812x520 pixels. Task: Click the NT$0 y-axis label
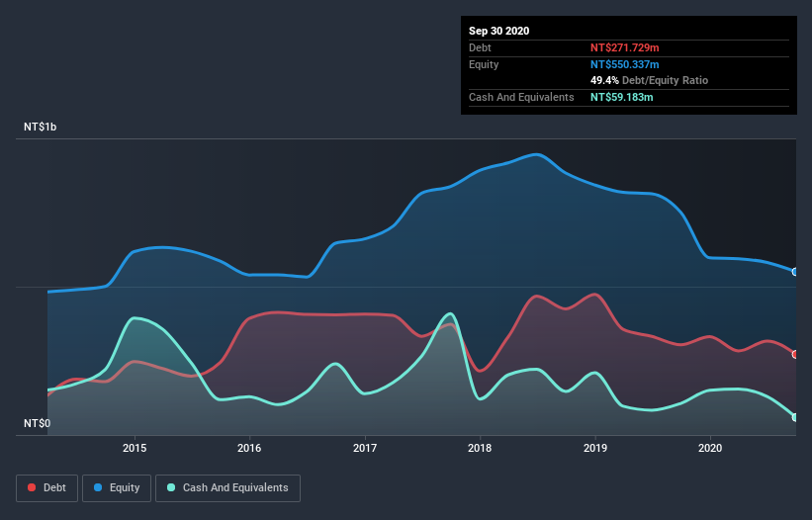tap(38, 423)
